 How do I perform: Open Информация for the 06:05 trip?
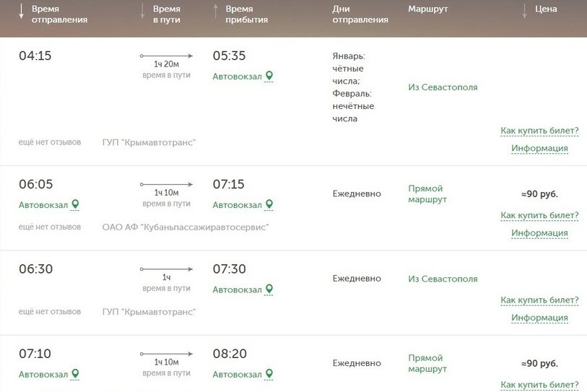point(539,233)
